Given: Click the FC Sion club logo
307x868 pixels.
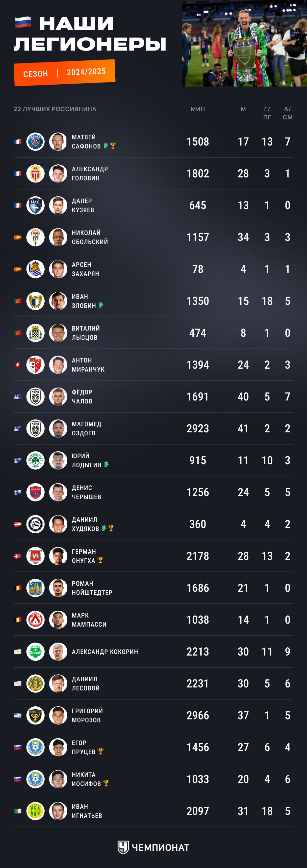Looking at the screenshot, I should coord(35,365).
